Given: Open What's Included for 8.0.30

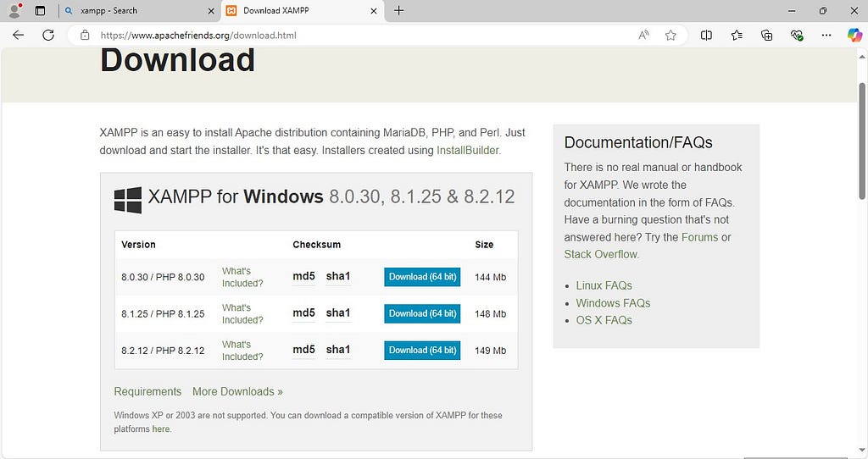Looking at the screenshot, I should tap(242, 277).
